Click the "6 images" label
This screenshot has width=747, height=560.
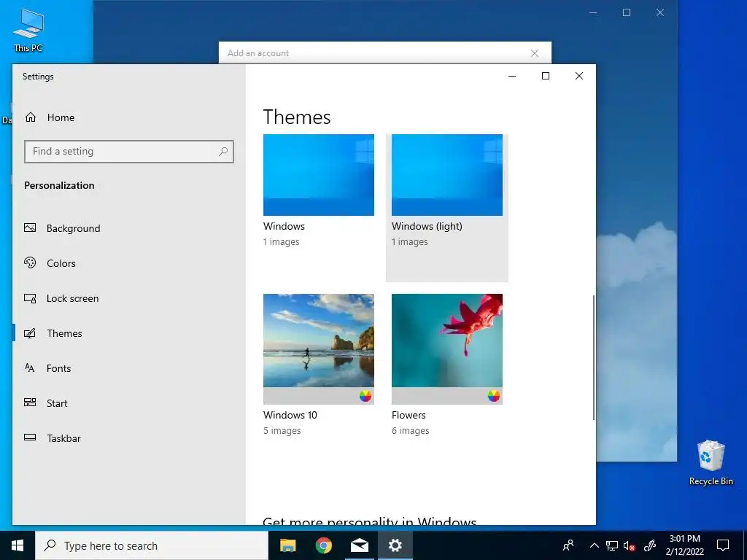tap(410, 430)
